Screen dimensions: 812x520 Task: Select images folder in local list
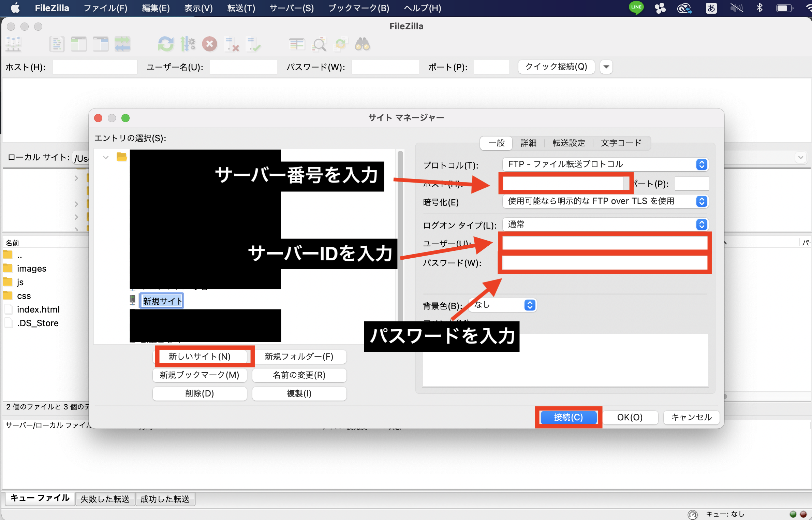coord(31,269)
